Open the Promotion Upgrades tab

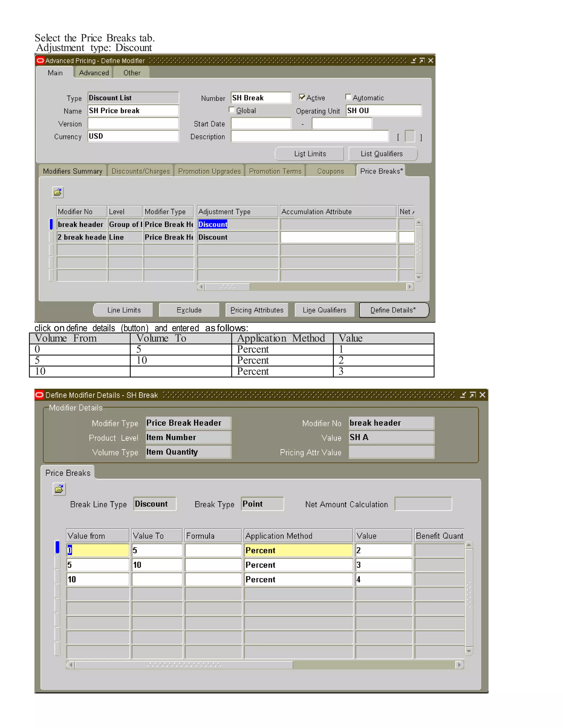point(209,171)
